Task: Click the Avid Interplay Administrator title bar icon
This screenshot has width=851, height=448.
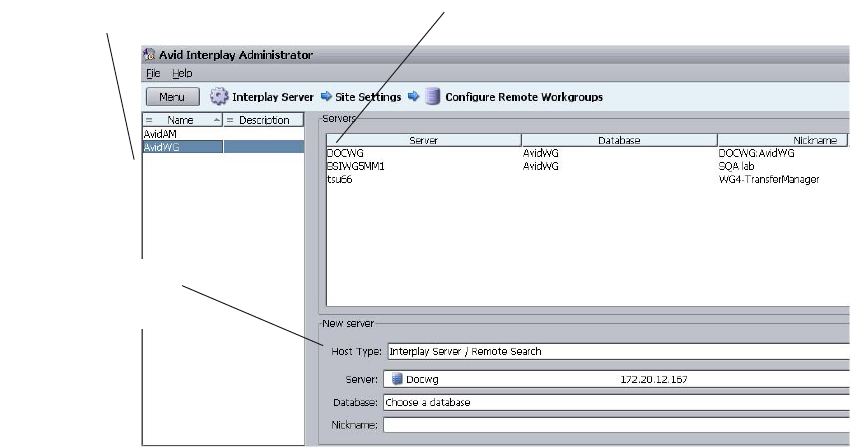Action: pyautogui.click(x=149, y=54)
